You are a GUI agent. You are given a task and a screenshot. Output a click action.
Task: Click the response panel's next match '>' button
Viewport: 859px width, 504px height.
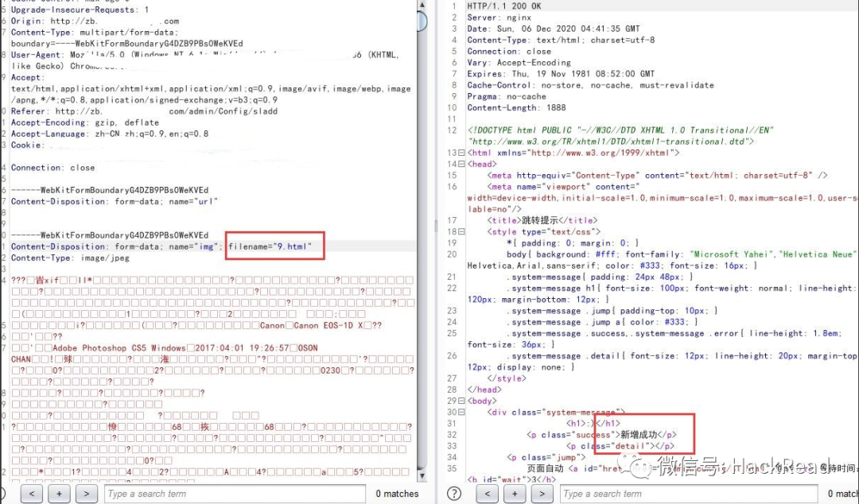click(542, 493)
